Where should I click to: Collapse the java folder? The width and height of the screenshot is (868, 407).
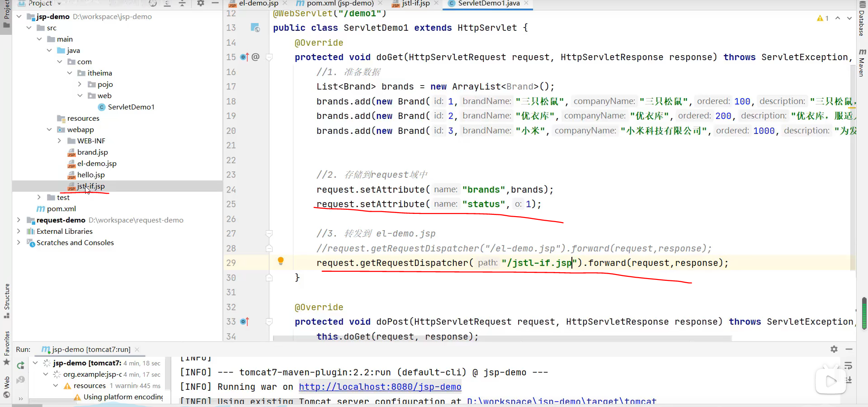(x=49, y=50)
